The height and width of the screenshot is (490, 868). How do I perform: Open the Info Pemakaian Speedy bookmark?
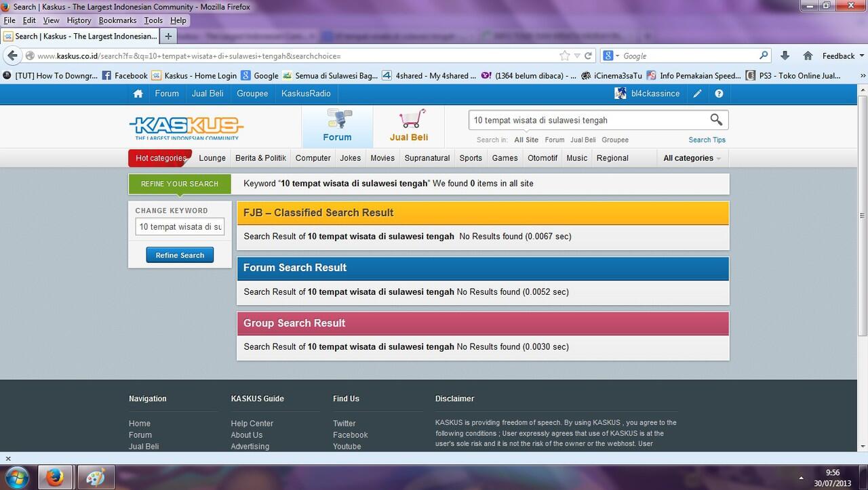point(694,75)
